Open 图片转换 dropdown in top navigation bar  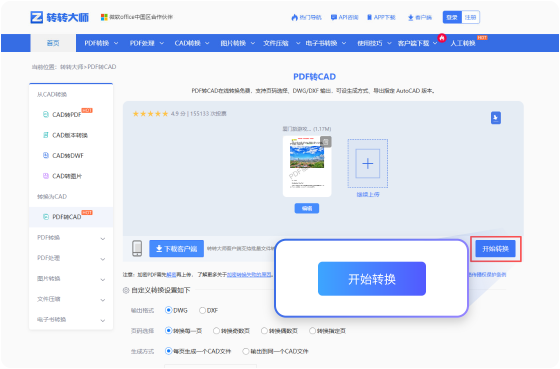[x=237, y=43]
